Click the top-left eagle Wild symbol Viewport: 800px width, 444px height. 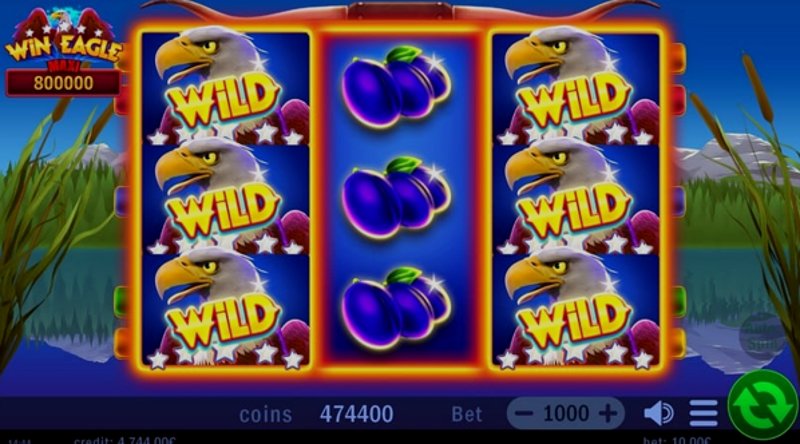(226, 87)
